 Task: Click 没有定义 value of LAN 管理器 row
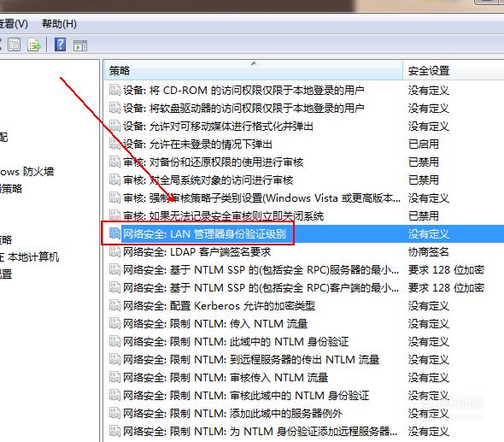(x=429, y=234)
